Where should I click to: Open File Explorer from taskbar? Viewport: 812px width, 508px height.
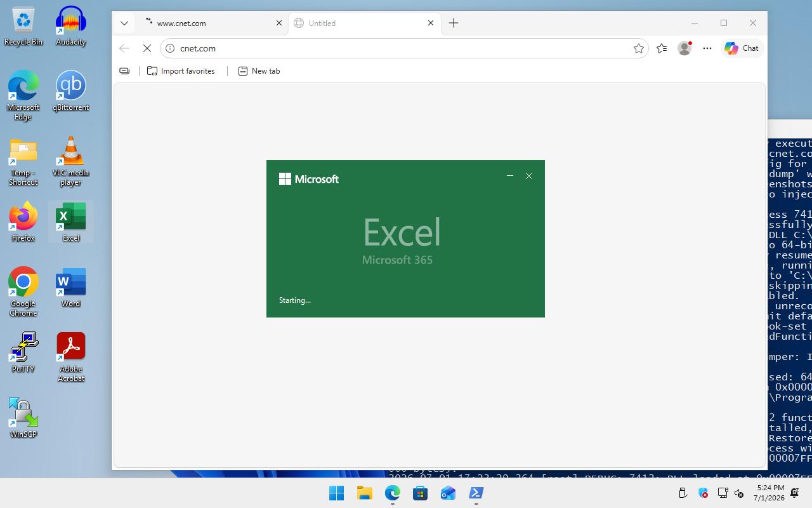click(x=364, y=493)
